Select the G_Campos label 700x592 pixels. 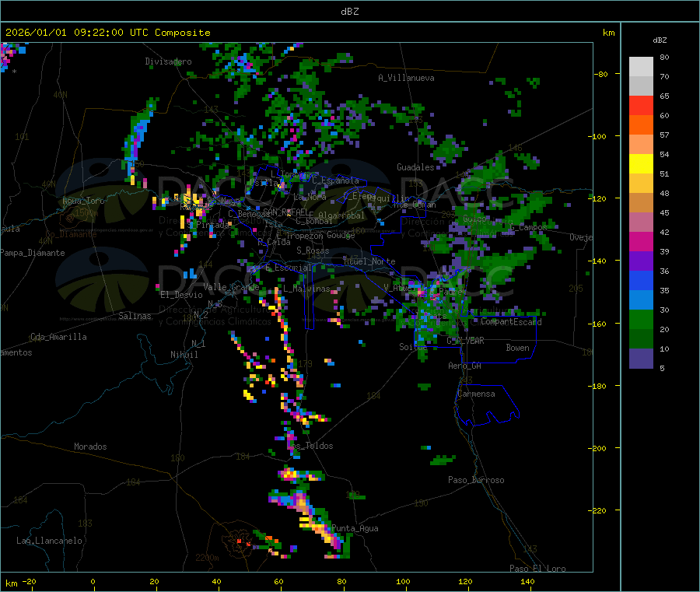(529, 227)
